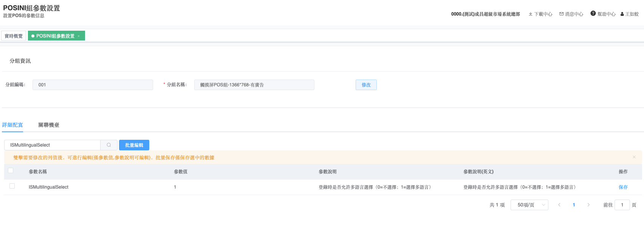Dismiss the orange hint banner

point(634,157)
